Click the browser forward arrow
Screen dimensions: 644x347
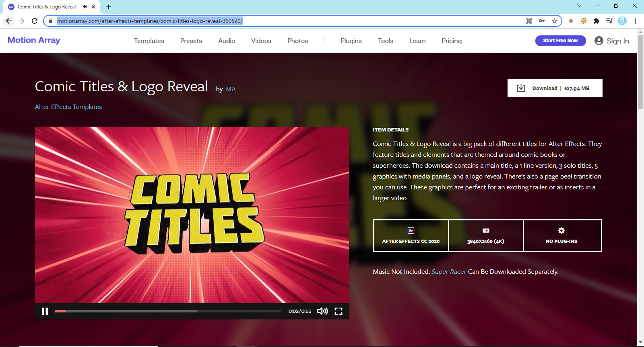(22, 21)
